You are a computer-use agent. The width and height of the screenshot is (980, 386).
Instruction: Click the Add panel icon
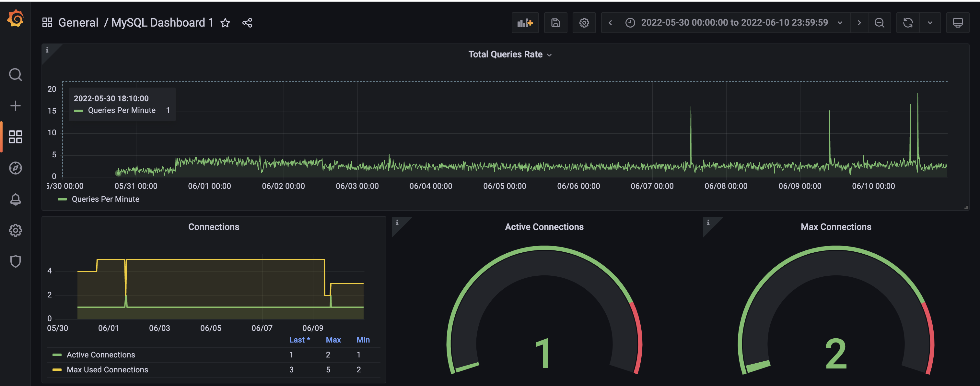[x=525, y=23]
